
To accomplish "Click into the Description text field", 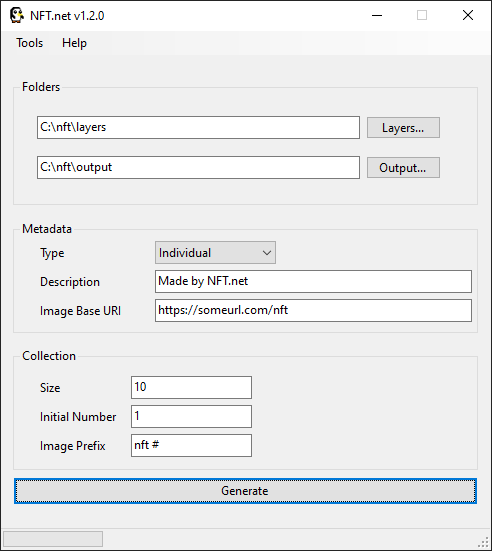I will [313, 281].
